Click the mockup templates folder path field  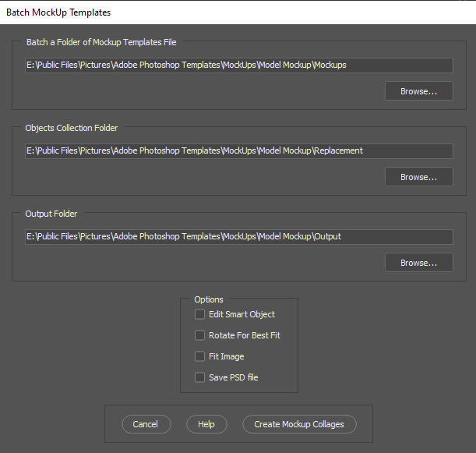pyautogui.click(x=238, y=65)
